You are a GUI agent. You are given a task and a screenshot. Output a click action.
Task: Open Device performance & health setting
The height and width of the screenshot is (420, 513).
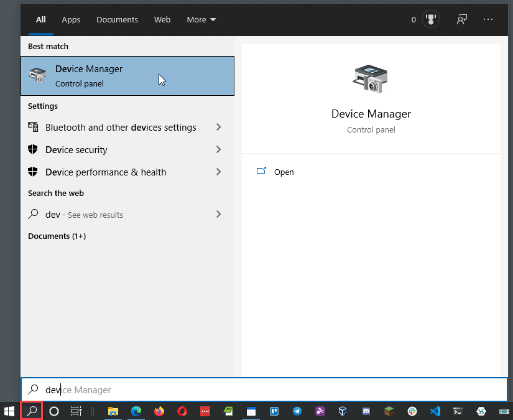point(106,172)
